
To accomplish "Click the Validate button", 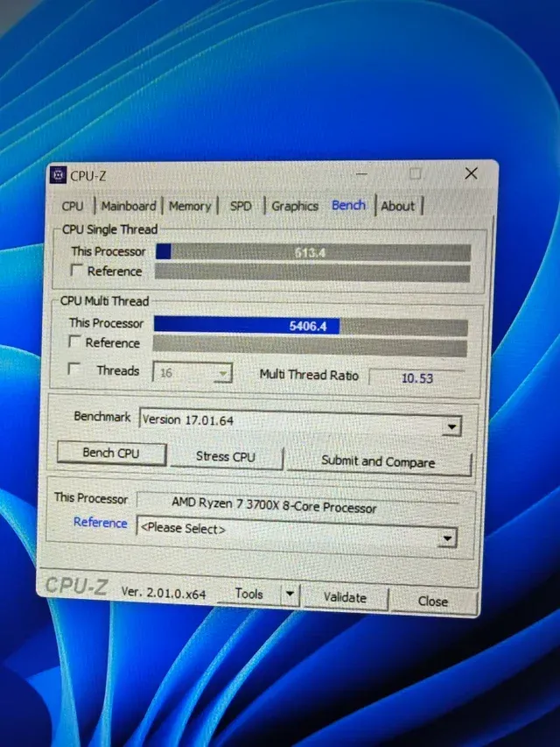I will (346, 597).
